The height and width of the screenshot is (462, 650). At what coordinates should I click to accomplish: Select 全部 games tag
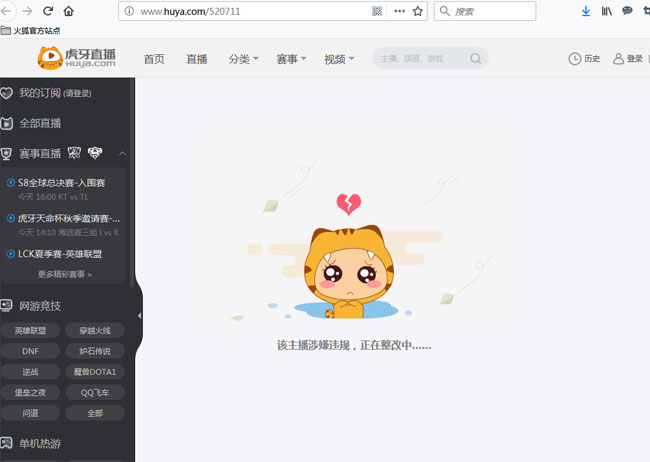pyautogui.click(x=95, y=413)
